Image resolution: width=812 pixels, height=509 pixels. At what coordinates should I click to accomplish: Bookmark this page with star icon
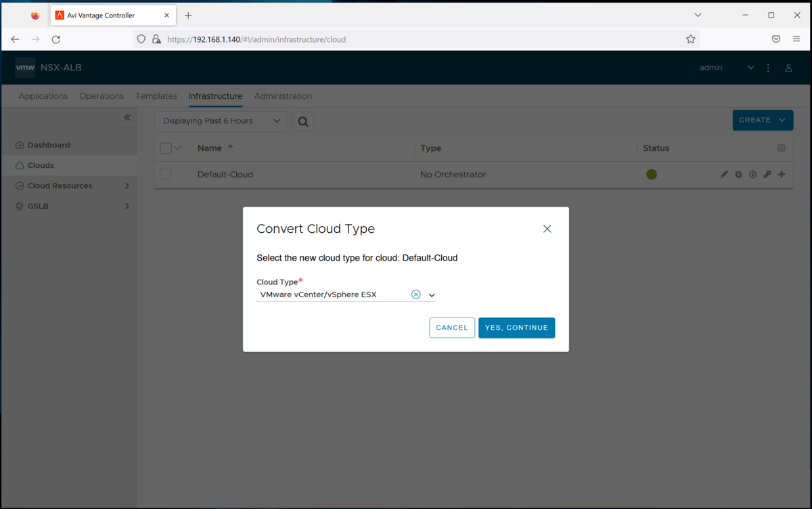[x=690, y=39]
